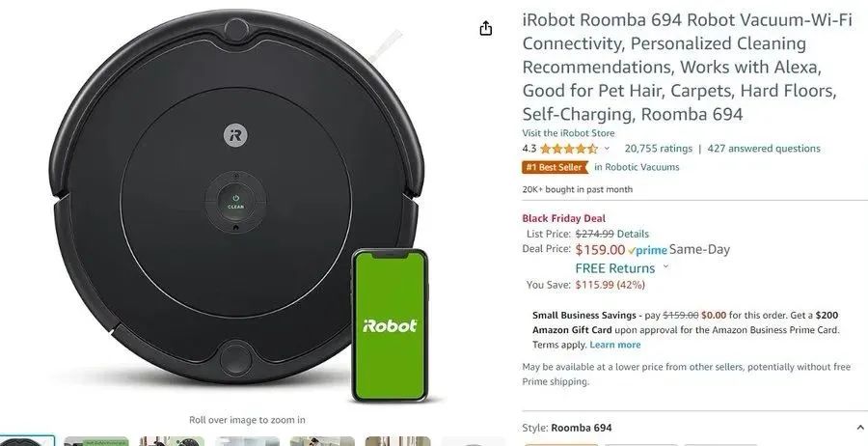Screen dimensions: 868x446
Task: View the 427 answered questions
Action: point(764,149)
